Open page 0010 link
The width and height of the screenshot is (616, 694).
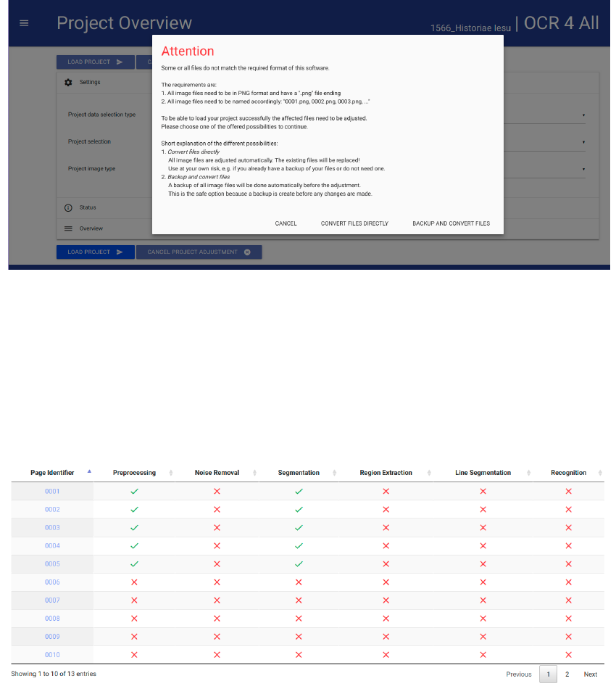[52, 655]
